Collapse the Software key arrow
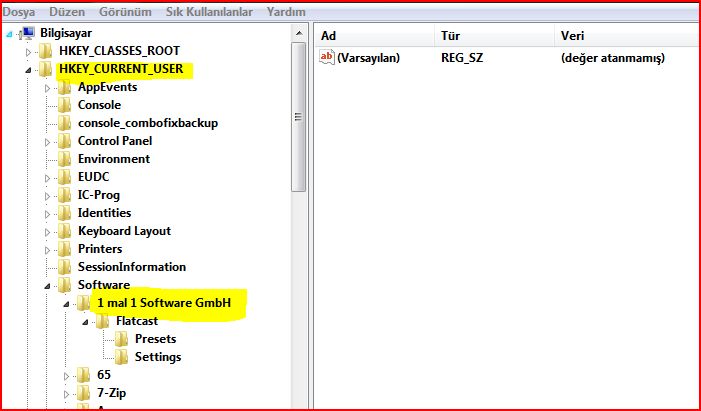The width and height of the screenshot is (701, 411). 47,286
